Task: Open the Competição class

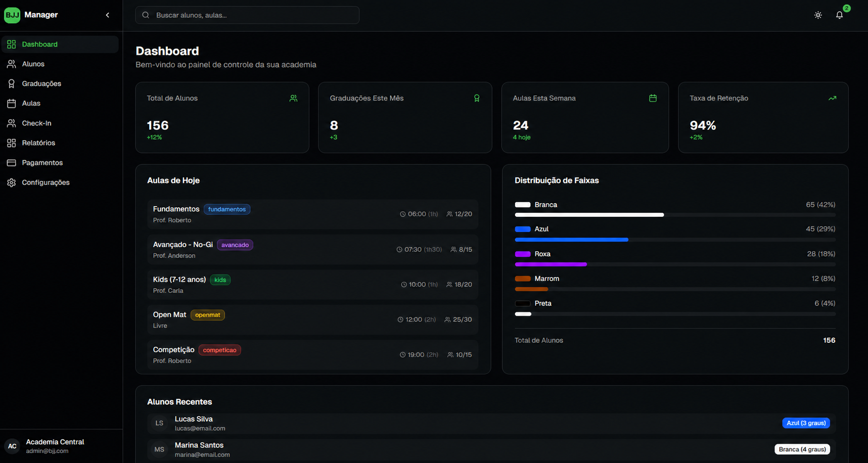Action: [313, 355]
